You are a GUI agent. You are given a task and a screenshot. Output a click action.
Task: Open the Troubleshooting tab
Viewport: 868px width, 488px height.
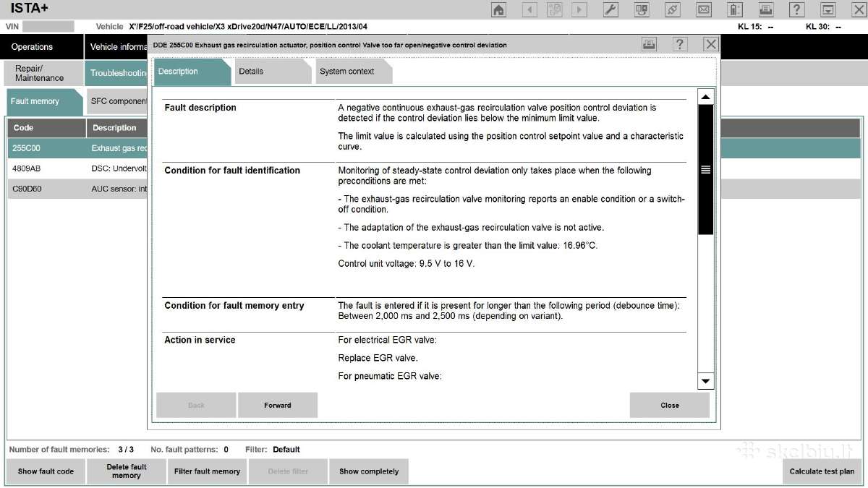[116, 73]
